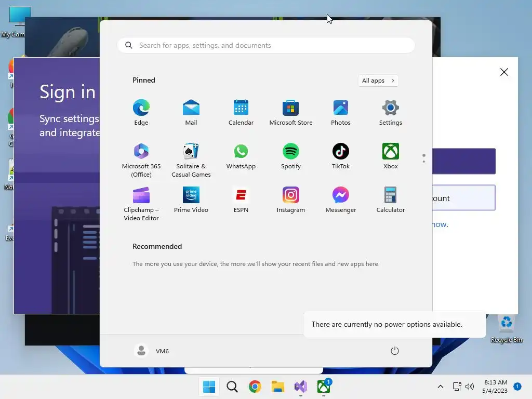This screenshot has height=399, width=532.
Task: Open network status in system tray
Action: [457, 387]
